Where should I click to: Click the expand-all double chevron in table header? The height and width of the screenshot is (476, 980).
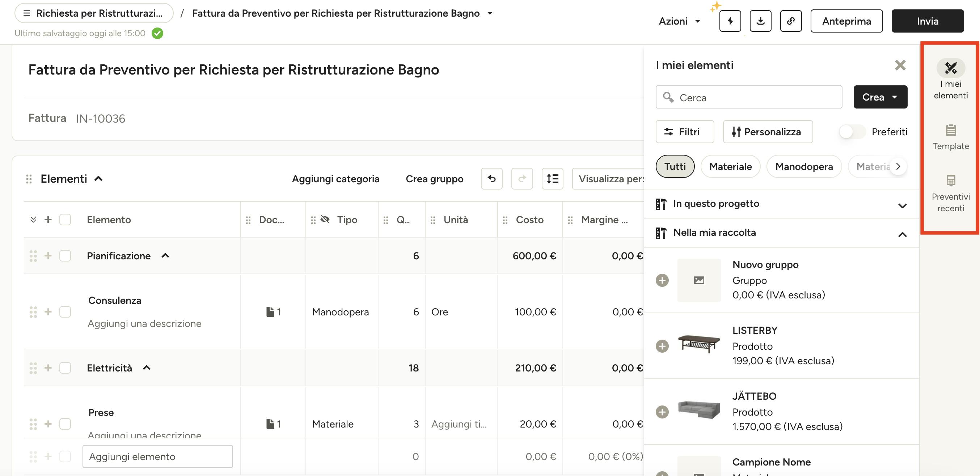tap(33, 219)
